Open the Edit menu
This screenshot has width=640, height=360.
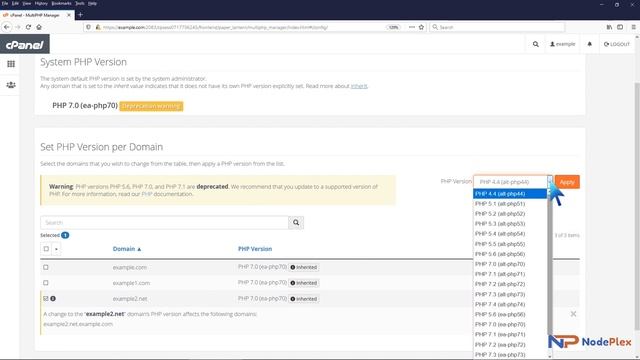[15, 3]
